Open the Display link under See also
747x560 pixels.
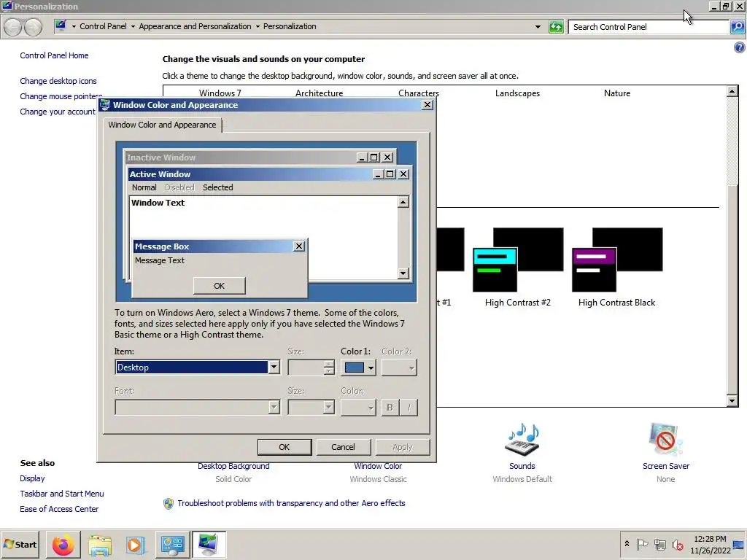click(32, 478)
